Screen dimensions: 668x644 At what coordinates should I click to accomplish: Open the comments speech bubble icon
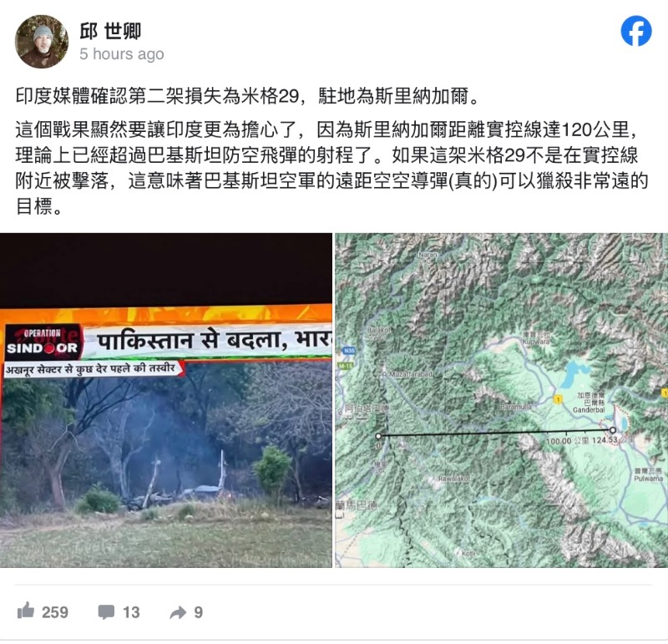tap(106, 612)
